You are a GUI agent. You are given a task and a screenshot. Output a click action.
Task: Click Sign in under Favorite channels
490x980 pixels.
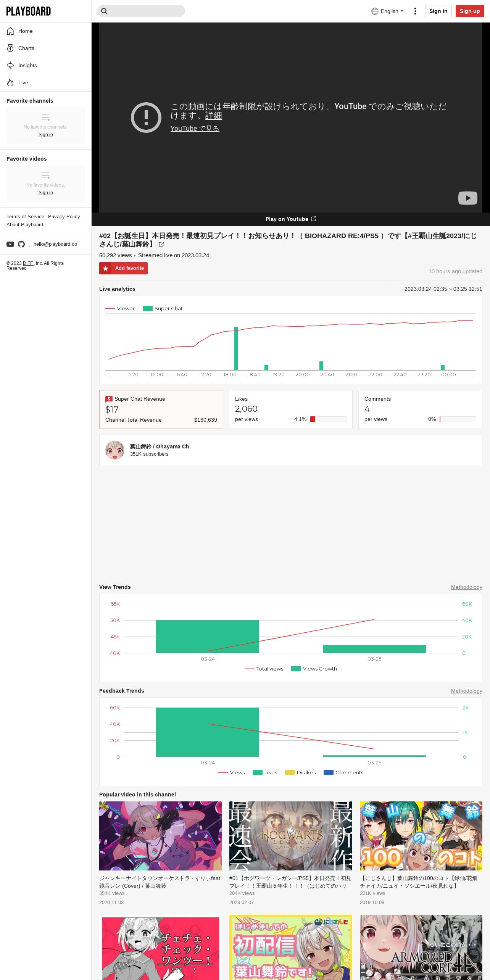46,135
